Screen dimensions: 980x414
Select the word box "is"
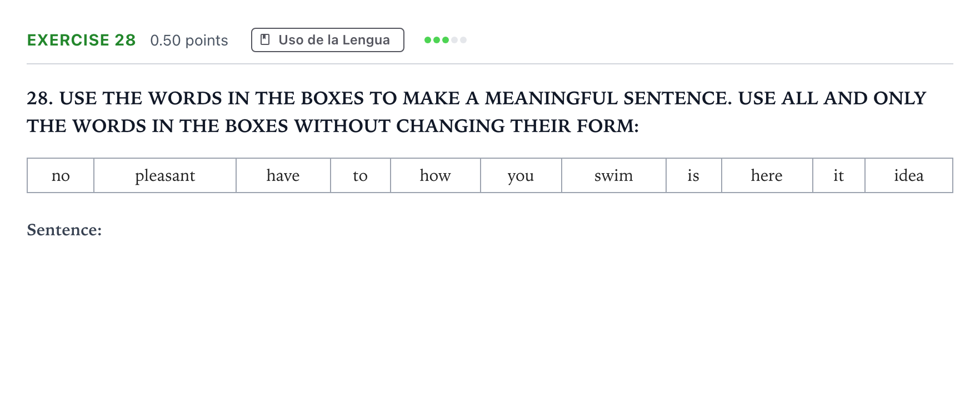[x=694, y=175]
